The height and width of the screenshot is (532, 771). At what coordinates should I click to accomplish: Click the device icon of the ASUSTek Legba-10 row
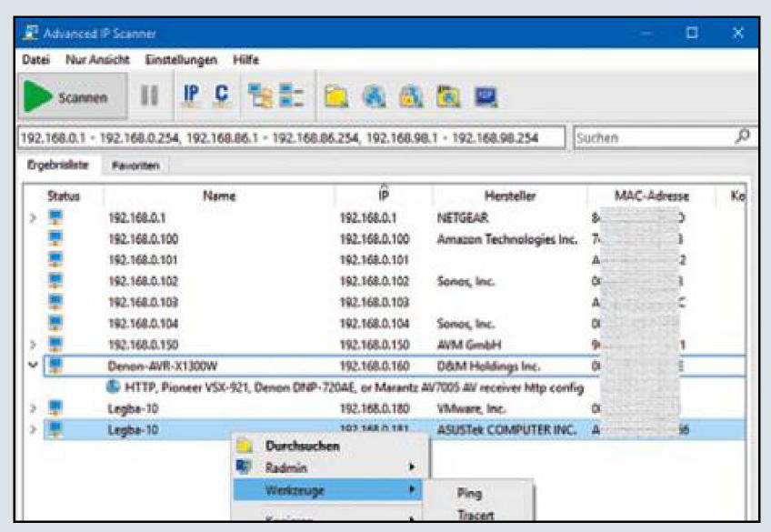click(x=55, y=429)
